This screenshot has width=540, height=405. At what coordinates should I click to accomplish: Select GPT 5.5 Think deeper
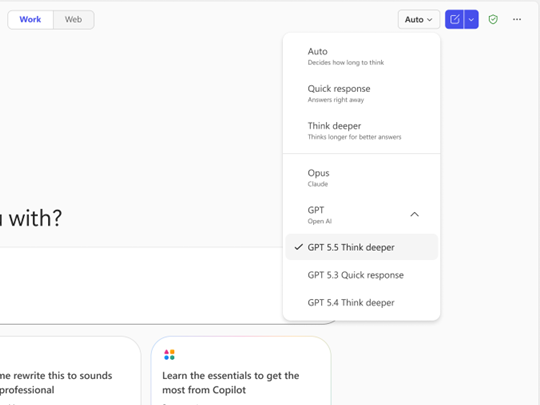point(361,247)
